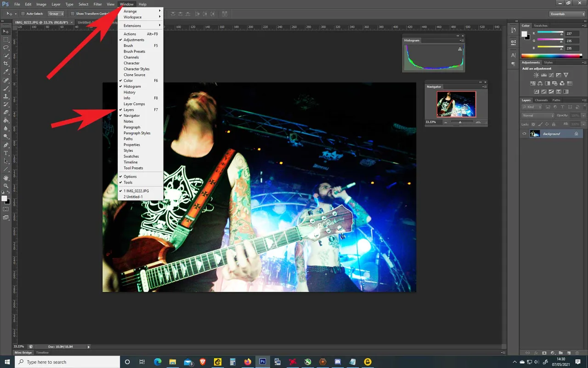Viewport: 588px width, 368px height.
Task: Tick the Show Transform Controls checkbox
Action: click(x=73, y=14)
